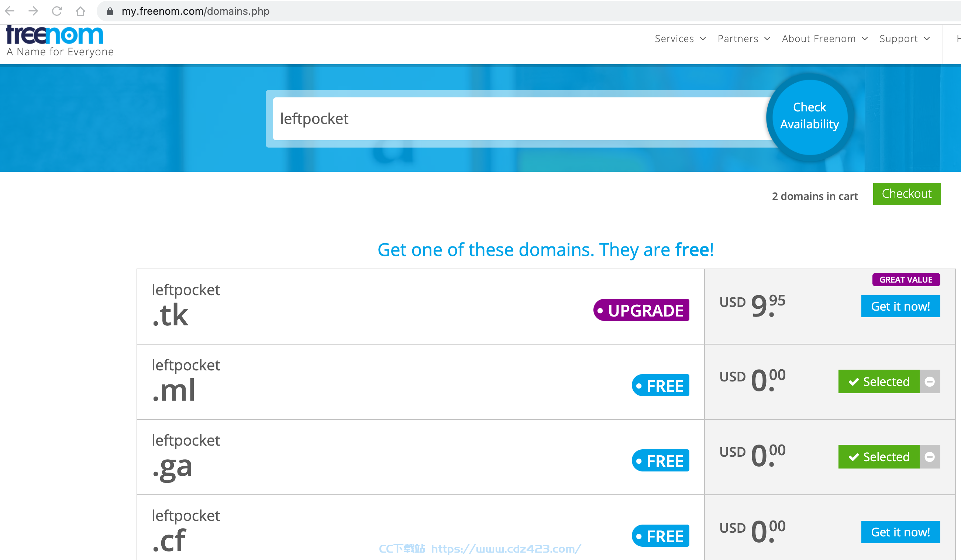Expand the Partners dropdown menu
This screenshot has height=560, width=961.
(x=744, y=39)
